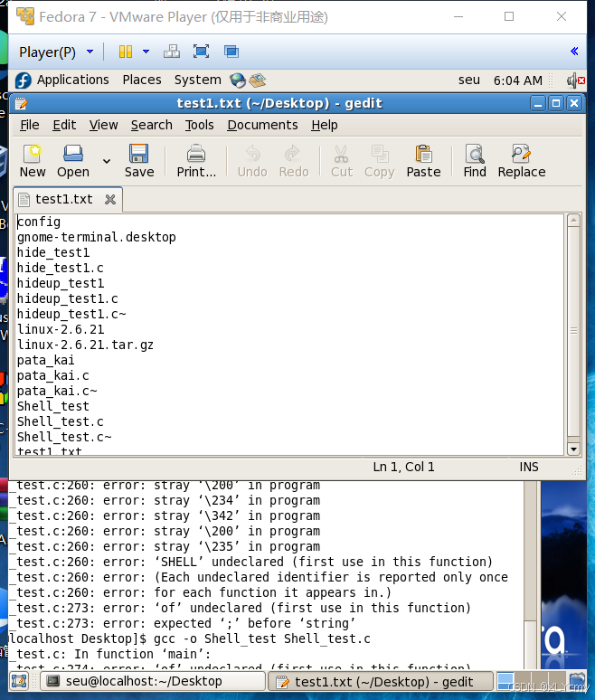
Task: Click the VMware Unity mode icon
Action: (x=231, y=52)
